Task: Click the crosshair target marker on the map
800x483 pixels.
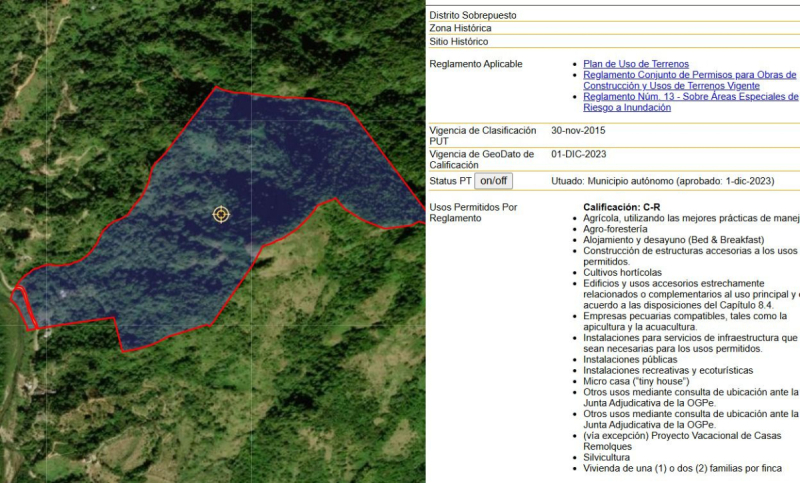Action: [x=221, y=214]
